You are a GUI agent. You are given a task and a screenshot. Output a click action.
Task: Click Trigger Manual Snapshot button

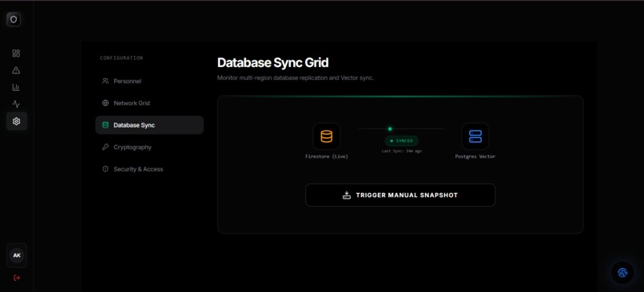(400, 195)
